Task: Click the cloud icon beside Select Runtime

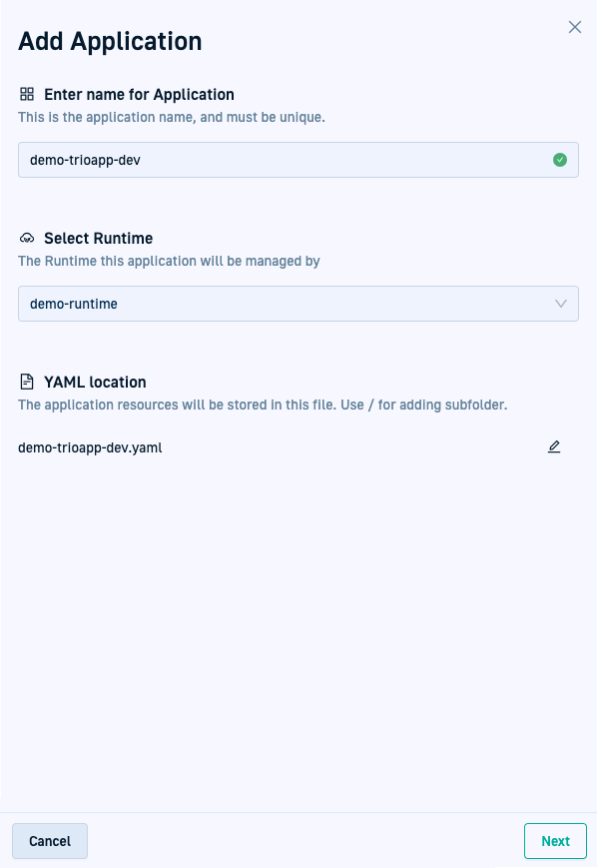Action: click(x=27, y=238)
